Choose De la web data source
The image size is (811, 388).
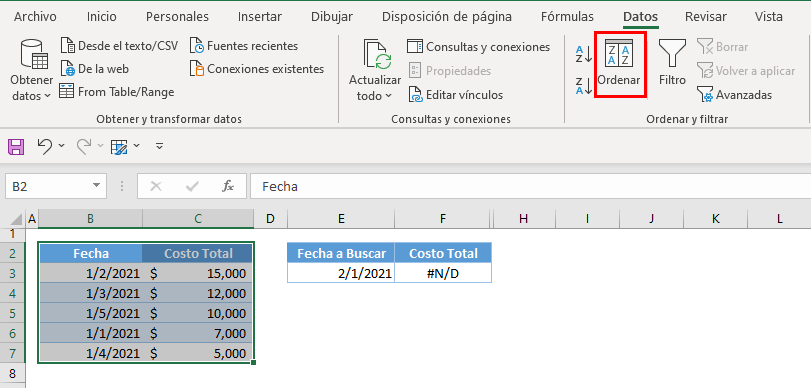click(95, 69)
